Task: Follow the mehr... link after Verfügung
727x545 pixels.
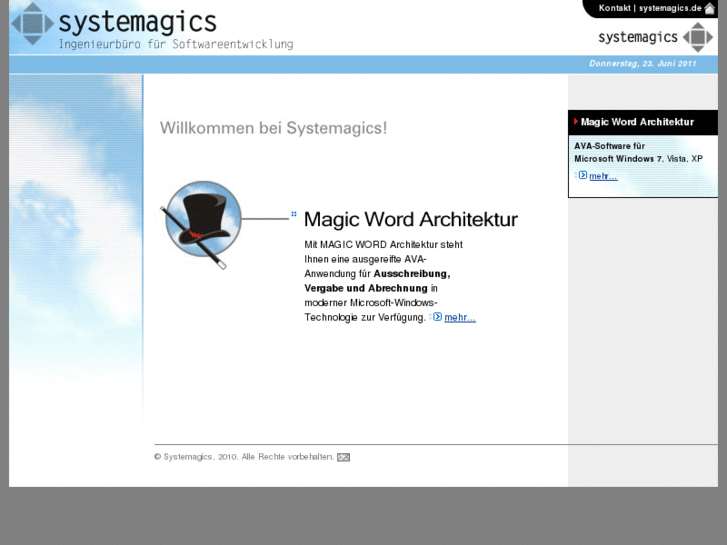Action: (460, 318)
